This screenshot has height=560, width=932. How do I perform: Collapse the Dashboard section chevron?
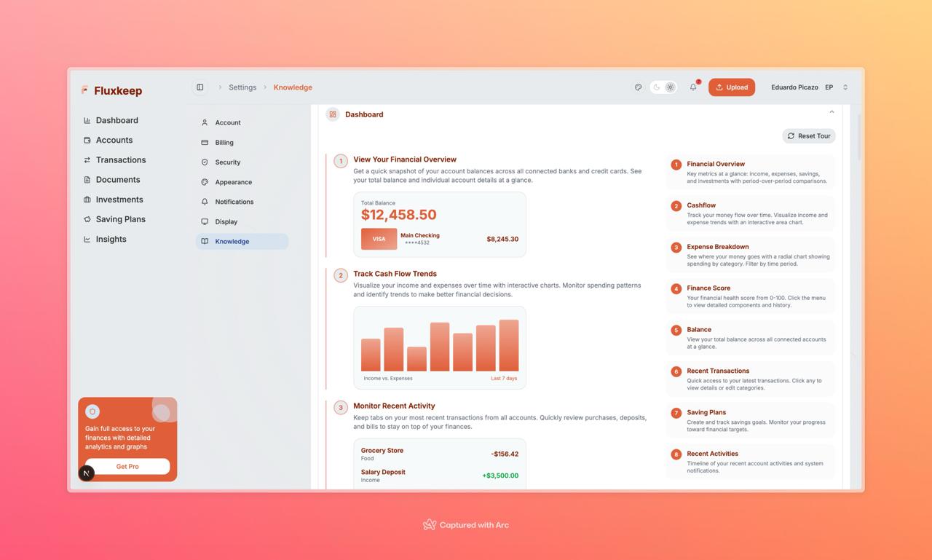[832, 112]
